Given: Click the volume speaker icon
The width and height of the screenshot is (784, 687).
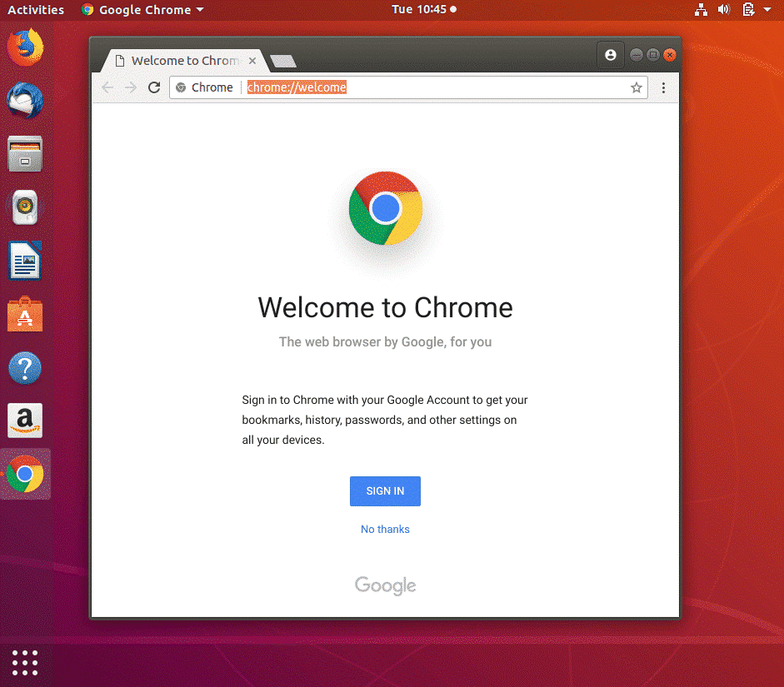Looking at the screenshot, I should (x=724, y=9).
